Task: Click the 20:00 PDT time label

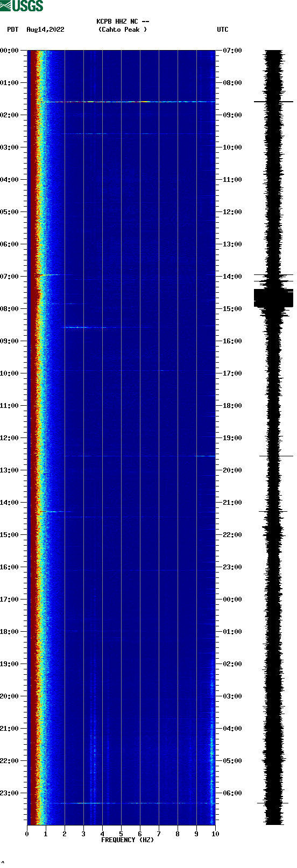Action: (10, 696)
